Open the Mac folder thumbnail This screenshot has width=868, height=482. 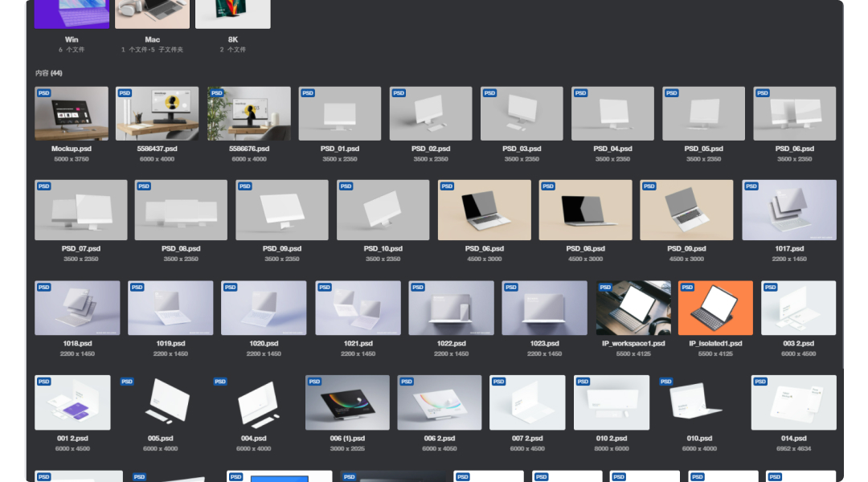pos(152,14)
